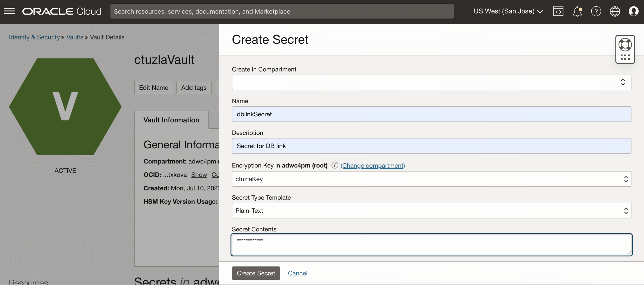The height and width of the screenshot is (285, 644).
Task: Launch Cloud Shell from the top bar
Action: tap(558, 11)
